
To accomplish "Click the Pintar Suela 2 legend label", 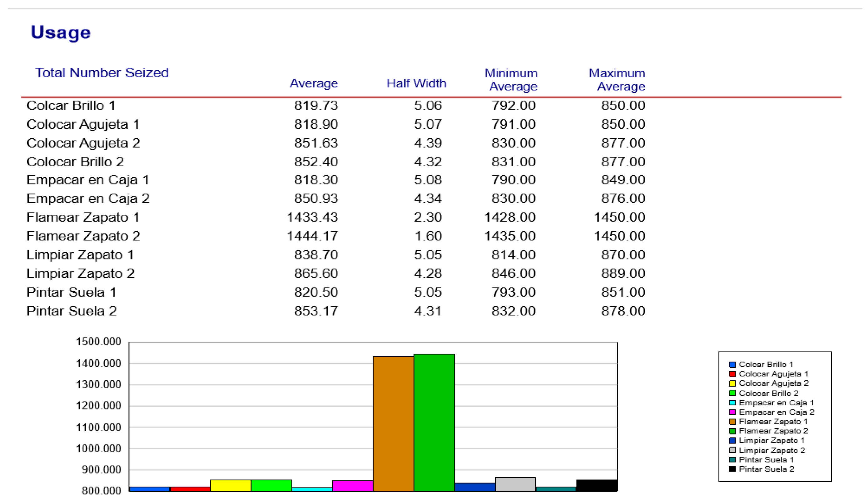I will pyautogui.click(x=766, y=469).
